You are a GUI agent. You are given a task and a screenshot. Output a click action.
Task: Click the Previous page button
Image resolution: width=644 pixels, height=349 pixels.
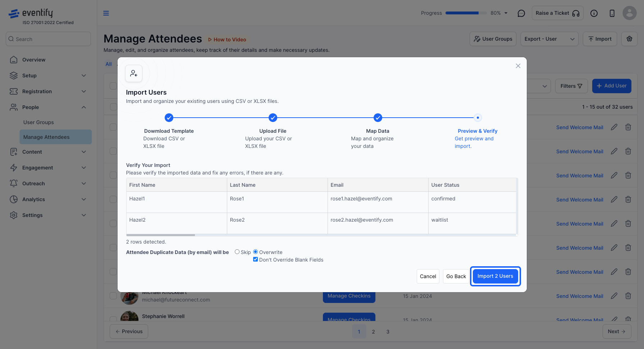tap(129, 331)
